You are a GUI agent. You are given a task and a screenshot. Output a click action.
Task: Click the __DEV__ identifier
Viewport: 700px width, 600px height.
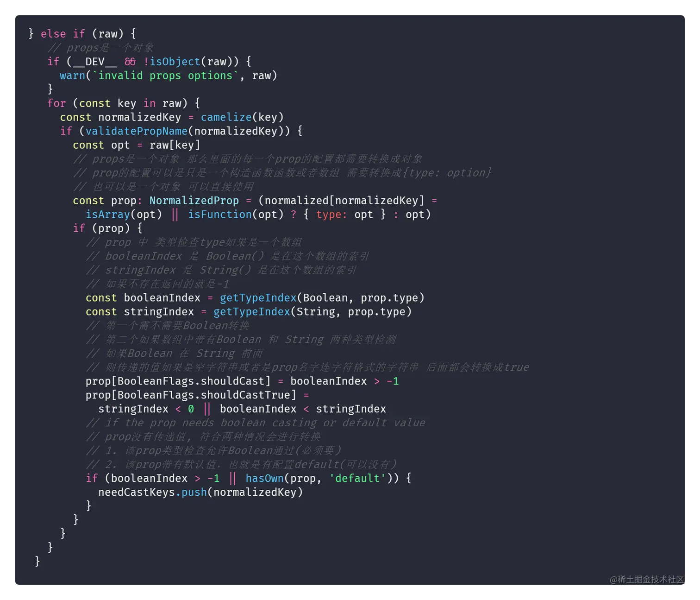[x=95, y=62]
